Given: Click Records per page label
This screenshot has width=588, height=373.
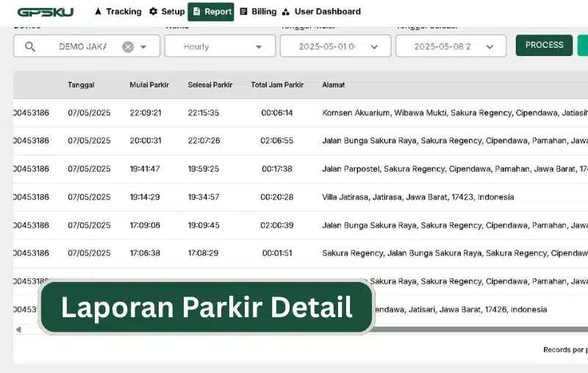Looking at the screenshot, I should (565, 350).
